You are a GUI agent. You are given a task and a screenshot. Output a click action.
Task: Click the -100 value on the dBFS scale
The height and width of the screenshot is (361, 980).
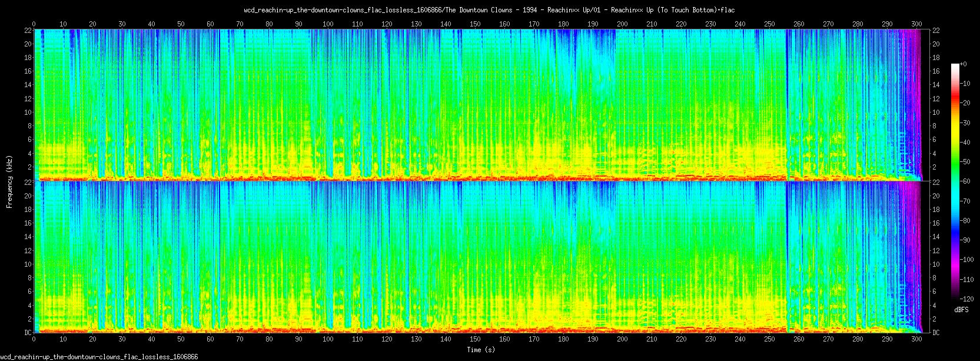pyautogui.click(x=966, y=260)
